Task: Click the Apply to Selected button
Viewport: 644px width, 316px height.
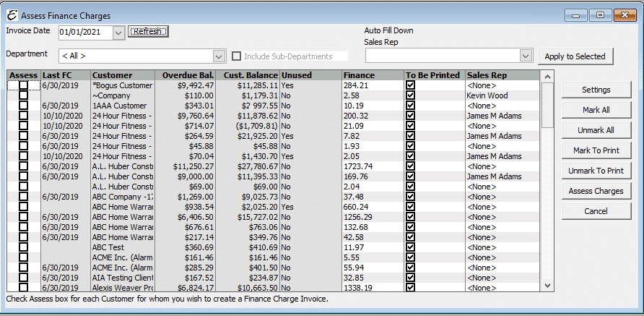Action: pos(575,56)
